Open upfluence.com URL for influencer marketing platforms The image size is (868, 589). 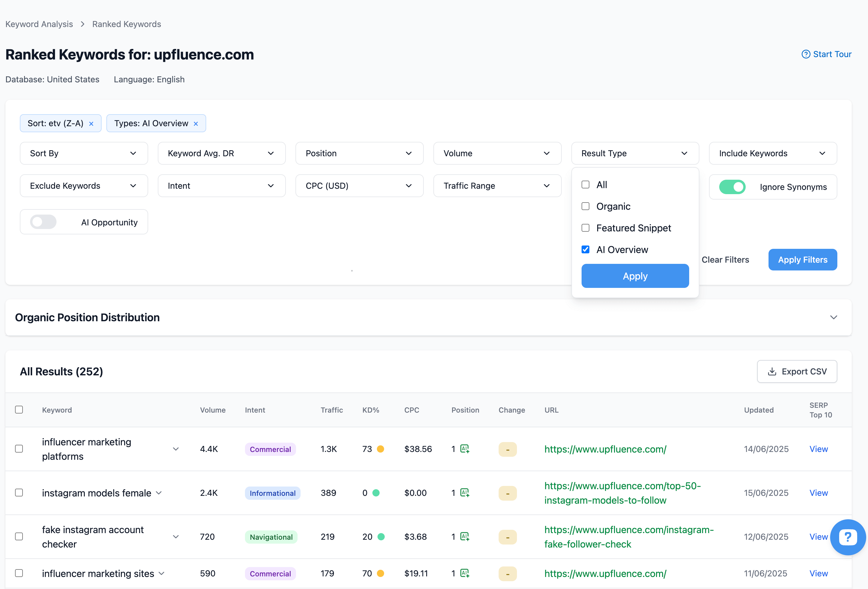(605, 449)
